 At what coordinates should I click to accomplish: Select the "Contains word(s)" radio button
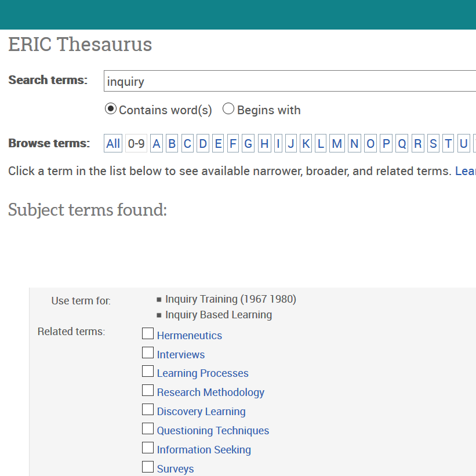[x=110, y=109]
